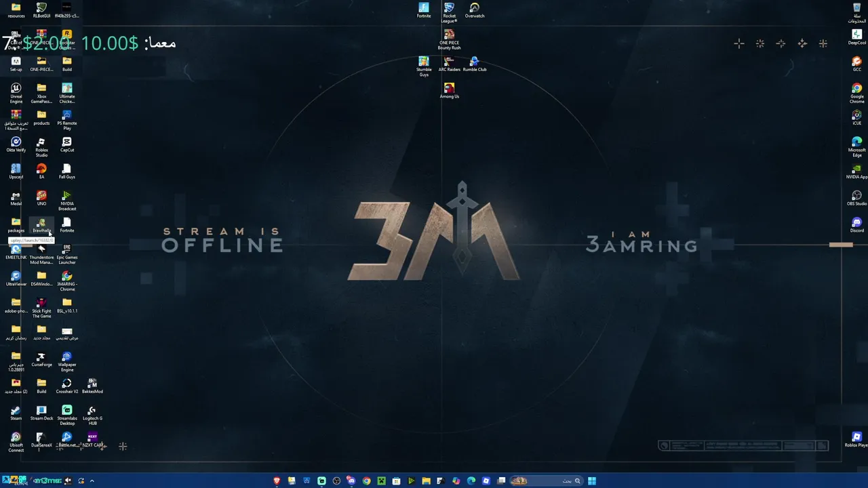Launch Ultimate Chicken Horse from desktop
Viewport: 868px width, 488px height.
[67, 93]
